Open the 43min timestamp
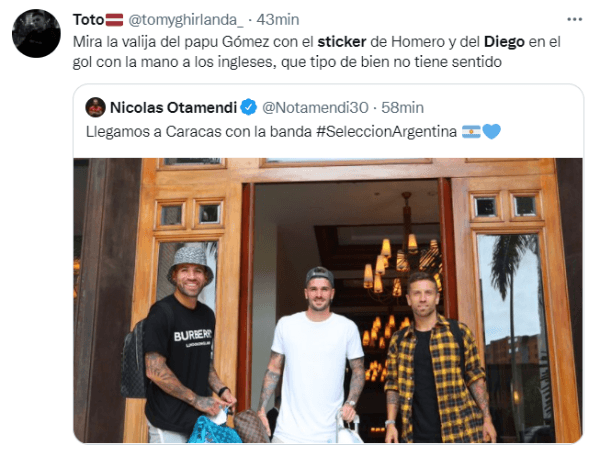 click(x=278, y=20)
